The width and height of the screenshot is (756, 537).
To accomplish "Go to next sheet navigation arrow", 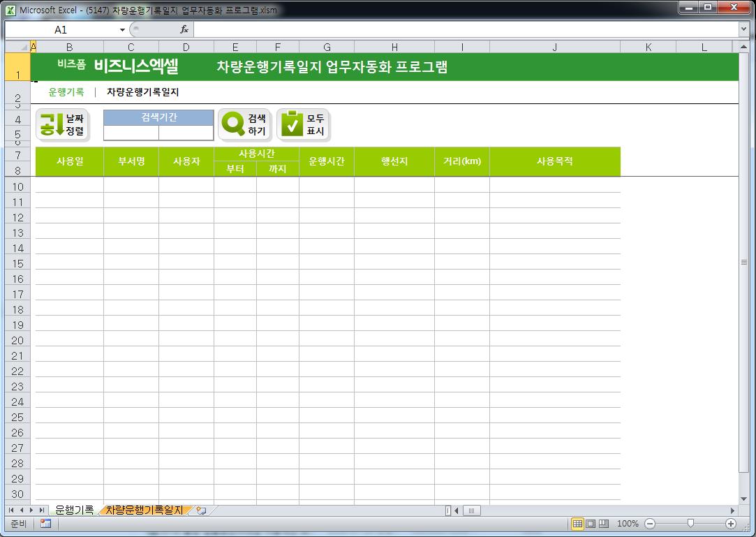I will point(31,510).
